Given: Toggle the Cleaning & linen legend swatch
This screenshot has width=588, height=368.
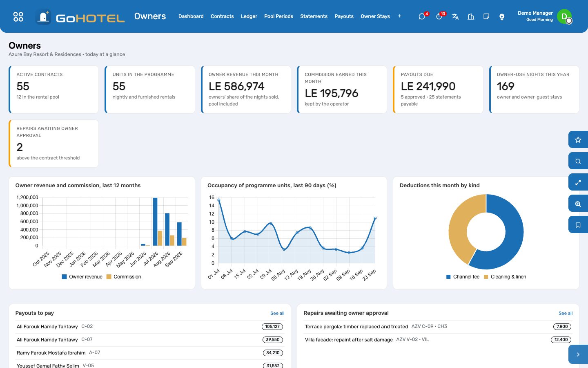Looking at the screenshot, I should [x=486, y=277].
